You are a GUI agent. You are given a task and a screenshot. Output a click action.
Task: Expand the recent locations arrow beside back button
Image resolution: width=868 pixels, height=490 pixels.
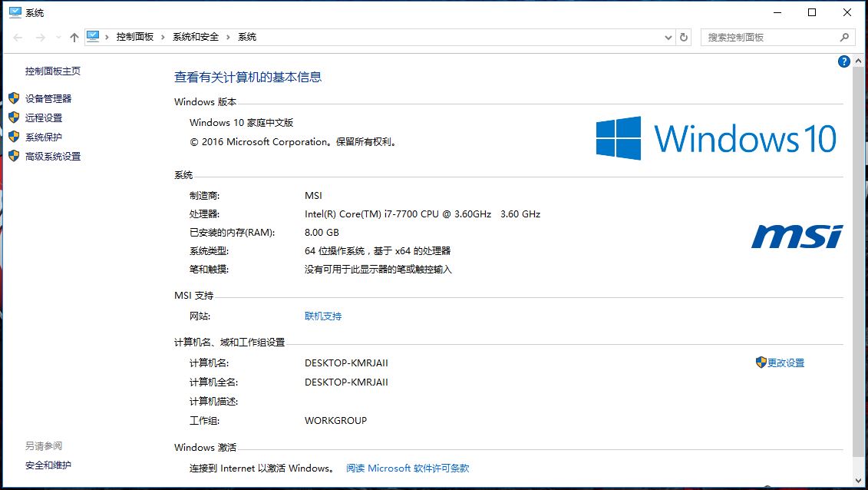click(58, 36)
